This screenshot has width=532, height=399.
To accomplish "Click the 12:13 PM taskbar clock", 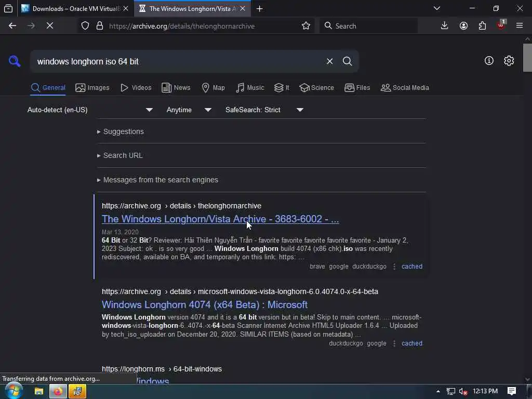I will click(485, 391).
